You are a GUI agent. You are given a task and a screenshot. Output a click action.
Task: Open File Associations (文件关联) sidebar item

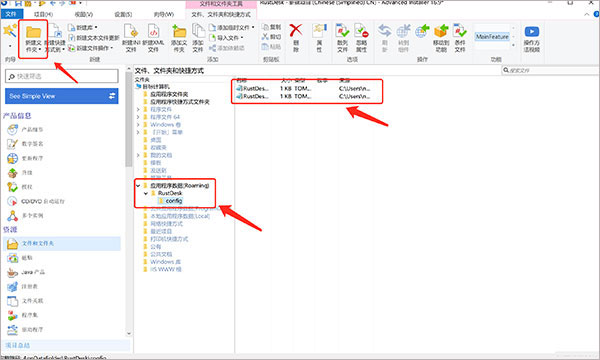click(x=25, y=301)
